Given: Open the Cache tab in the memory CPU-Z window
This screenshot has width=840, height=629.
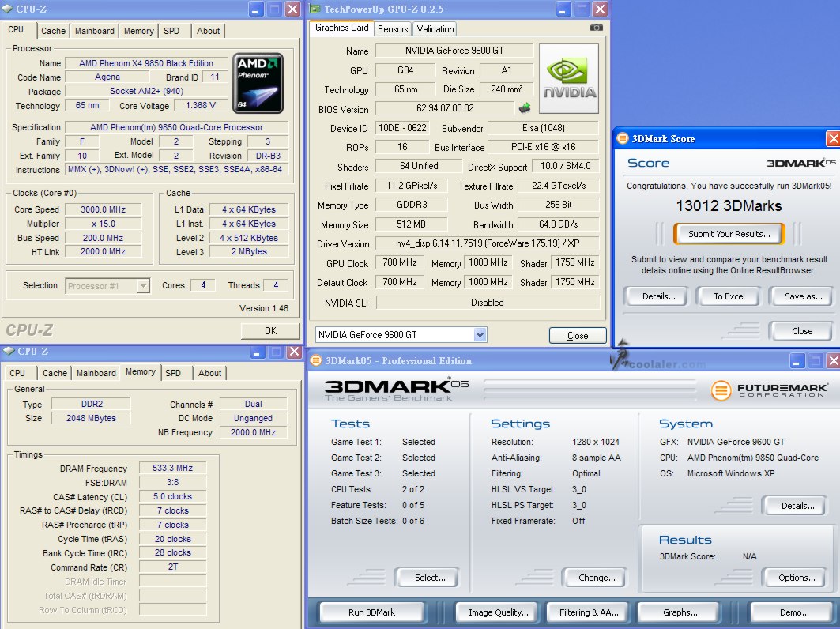Looking at the screenshot, I should [x=55, y=373].
